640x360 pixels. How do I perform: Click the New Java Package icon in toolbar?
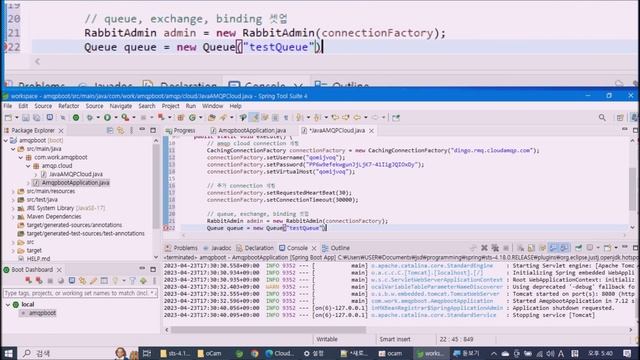coord(180,118)
